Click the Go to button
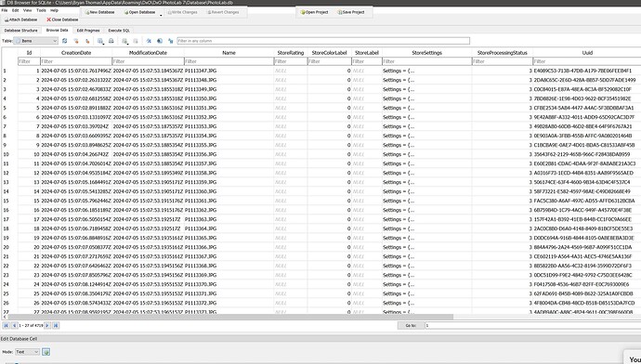 click(411, 326)
